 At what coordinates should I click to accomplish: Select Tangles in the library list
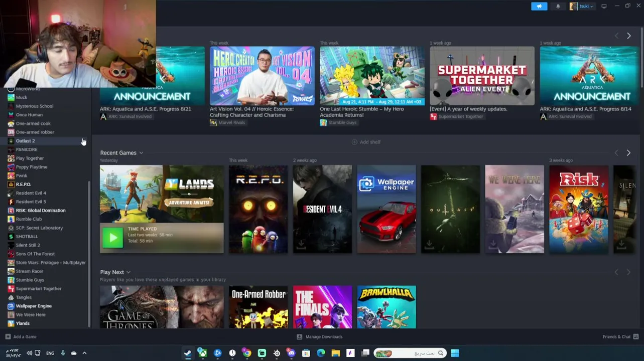click(24, 297)
